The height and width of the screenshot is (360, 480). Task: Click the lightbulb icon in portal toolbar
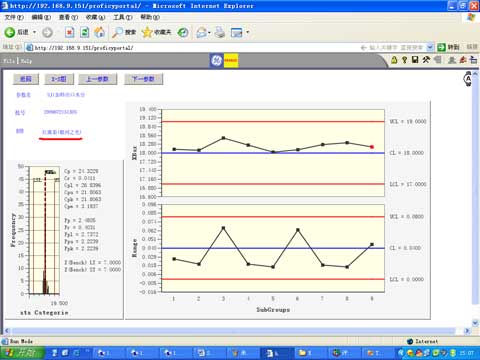point(404,60)
